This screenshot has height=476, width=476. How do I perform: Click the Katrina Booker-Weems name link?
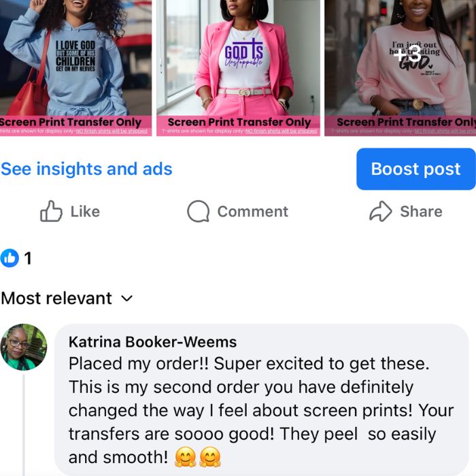[x=153, y=342]
